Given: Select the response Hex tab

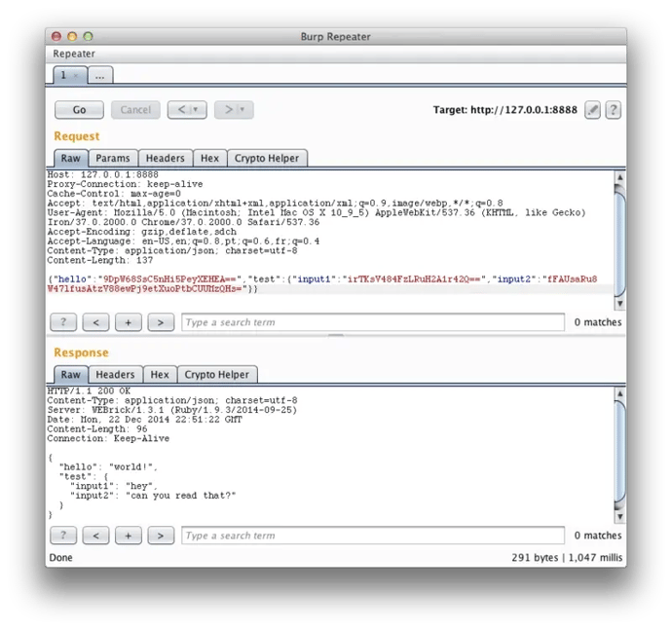Looking at the screenshot, I should point(160,375).
